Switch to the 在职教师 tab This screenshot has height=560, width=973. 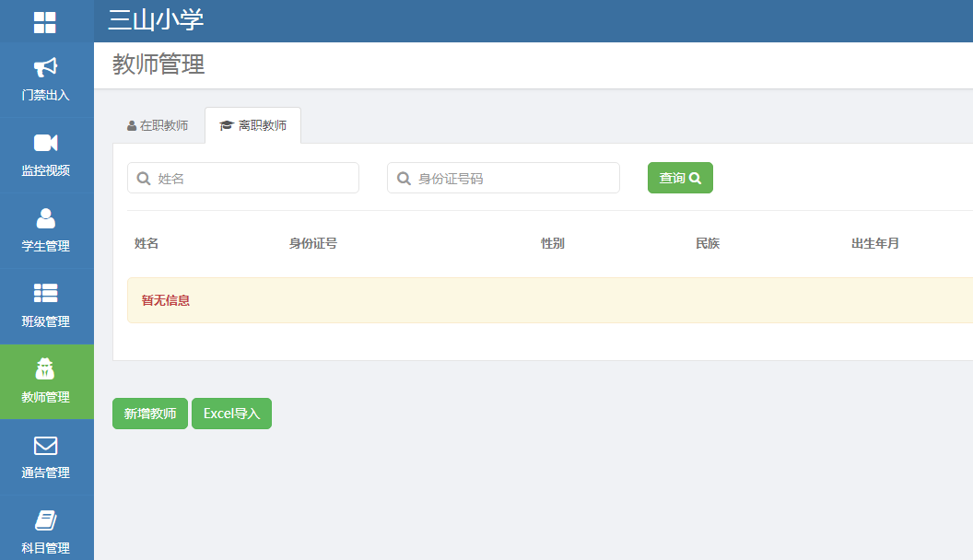pyautogui.click(x=158, y=125)
